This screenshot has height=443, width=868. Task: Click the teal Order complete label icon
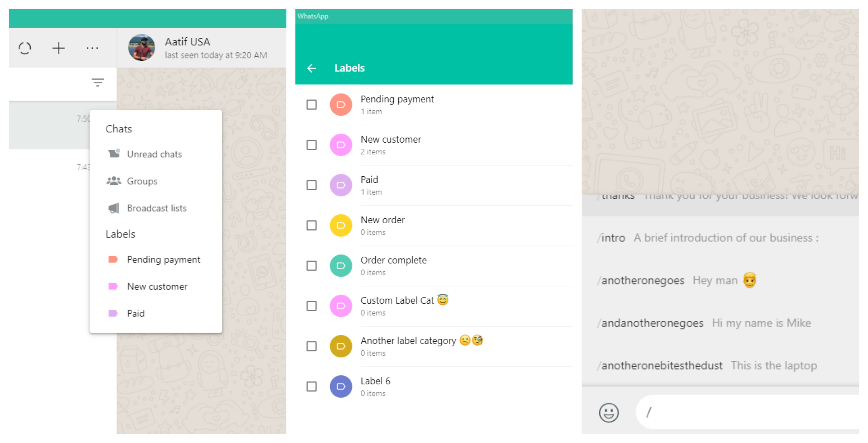click(341, 266)
